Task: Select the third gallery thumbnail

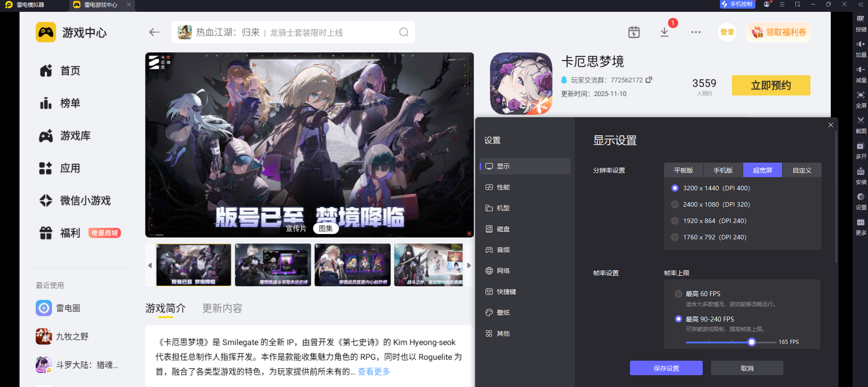Action: (352, 265)
